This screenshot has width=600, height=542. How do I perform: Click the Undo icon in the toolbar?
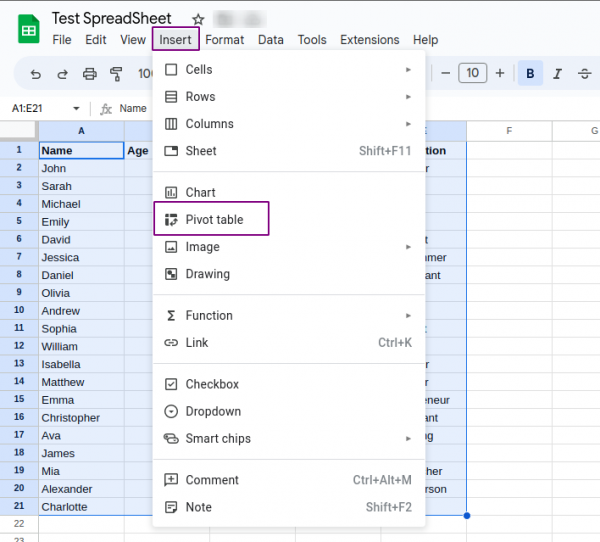(36, 73)
